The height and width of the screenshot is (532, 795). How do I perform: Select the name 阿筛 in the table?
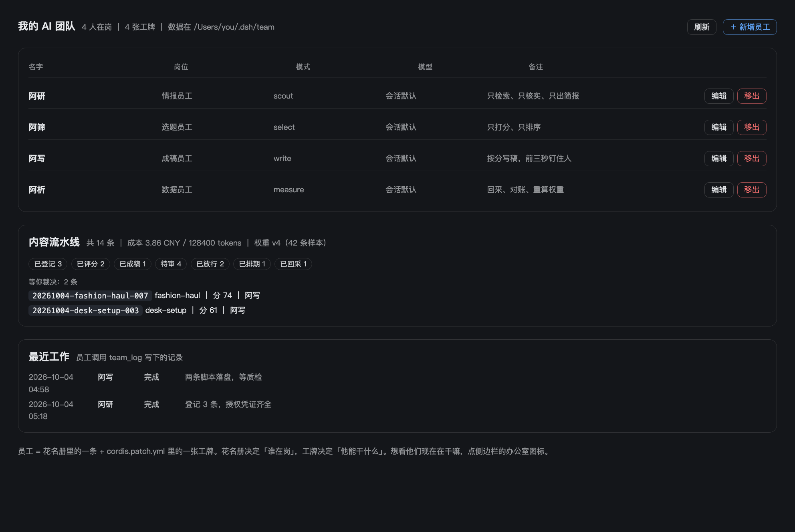(37, 127)
